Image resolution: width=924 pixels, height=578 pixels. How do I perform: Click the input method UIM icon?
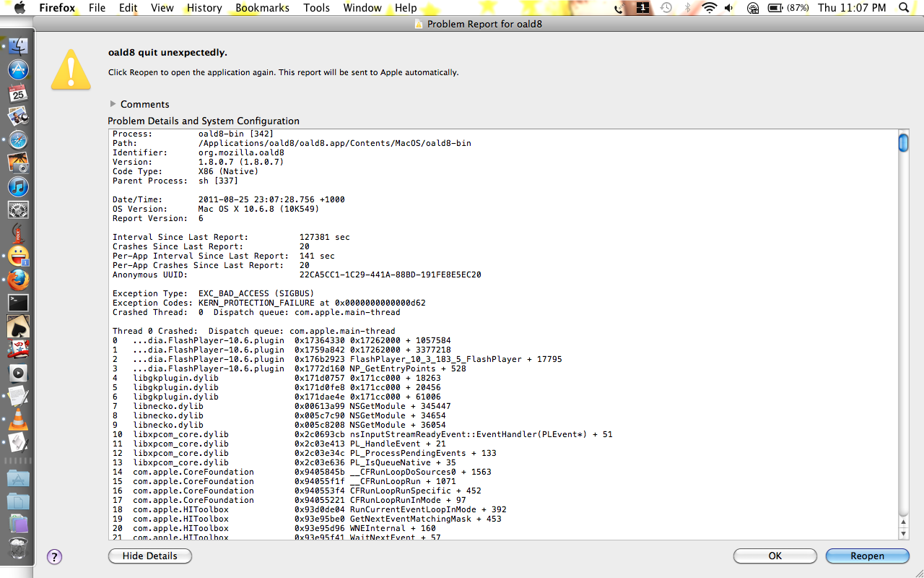pyautogui.click(x=753, y=8)
